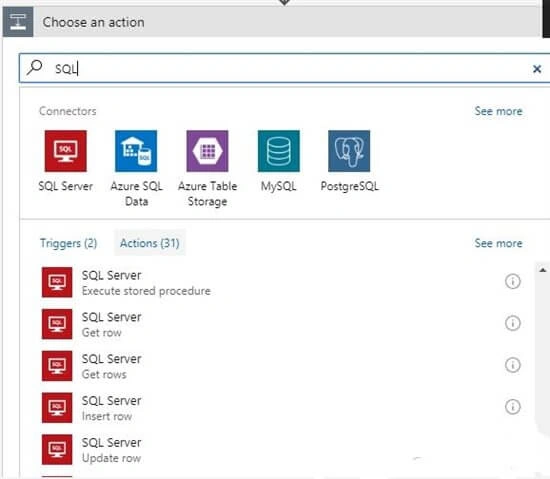This screenshot has width=550, height=479.
Task: Switch to the Triggers (2) tab
Action: [x=68, y=243]
